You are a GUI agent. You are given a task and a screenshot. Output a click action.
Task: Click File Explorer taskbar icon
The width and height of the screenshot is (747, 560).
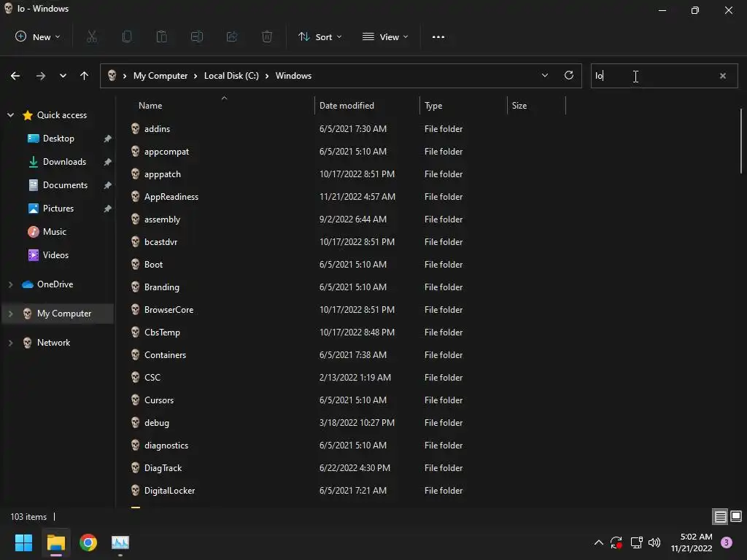(x=55, y=542)
